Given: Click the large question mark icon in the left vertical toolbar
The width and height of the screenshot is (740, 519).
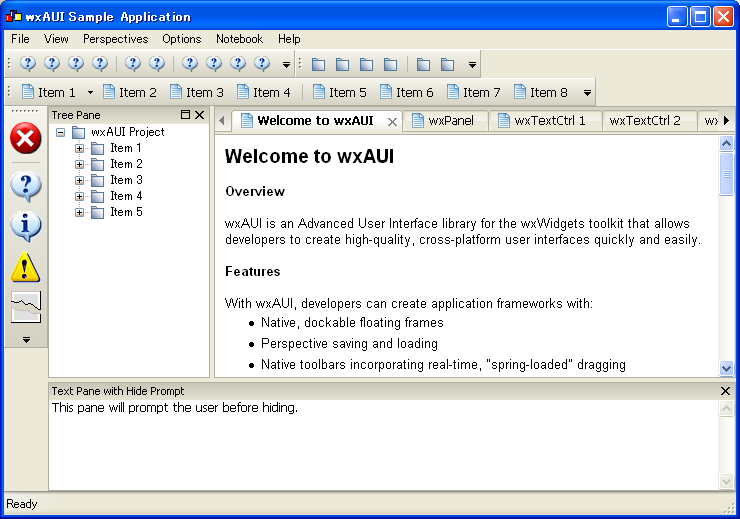Looking at the screenshot, I should pyautogui.click(x=25, y=186).
